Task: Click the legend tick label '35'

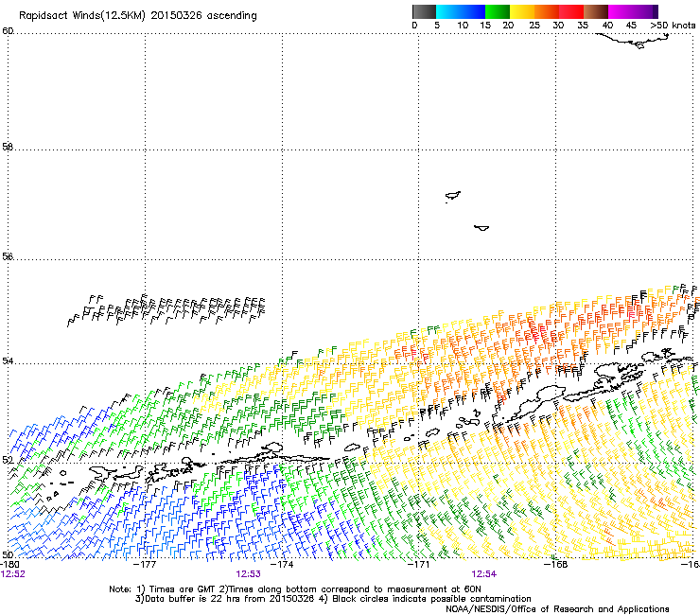Action: [583, 26]
